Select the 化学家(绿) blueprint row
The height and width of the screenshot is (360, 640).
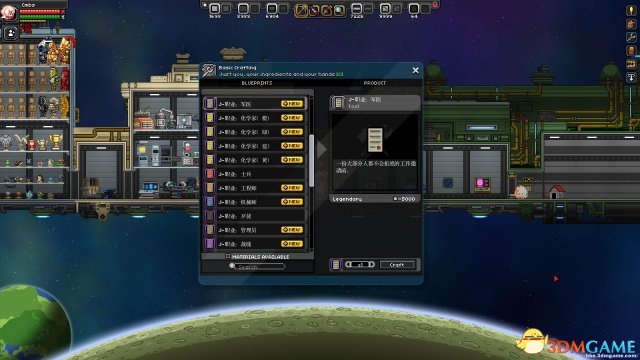point(255,132)
